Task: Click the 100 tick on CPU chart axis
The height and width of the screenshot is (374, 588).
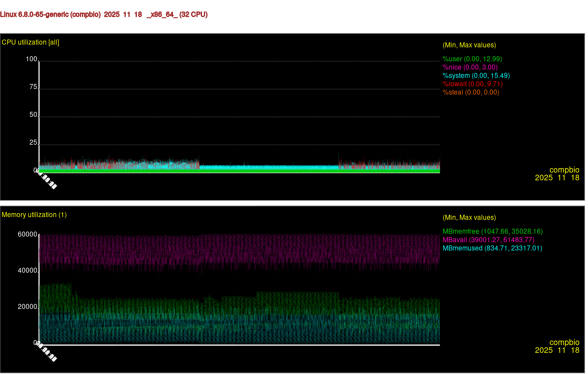Action: (x=32, y=59)
